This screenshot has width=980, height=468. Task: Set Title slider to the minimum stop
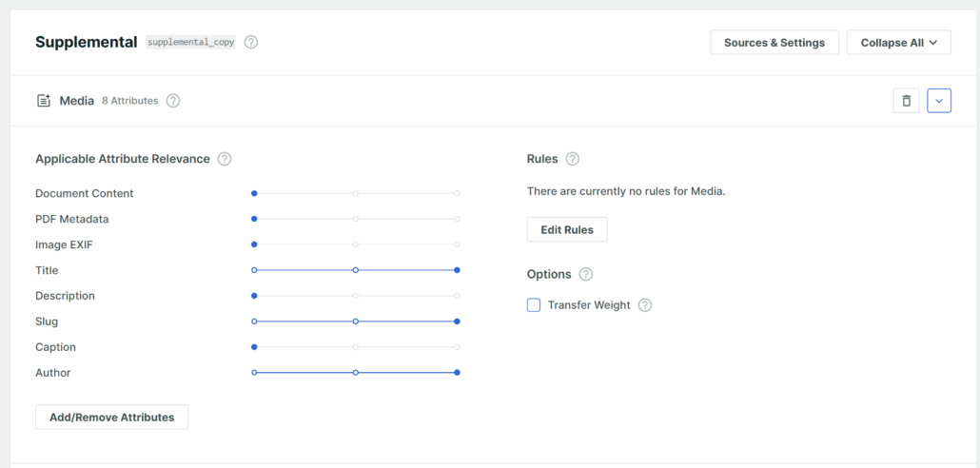coord(254,270)
